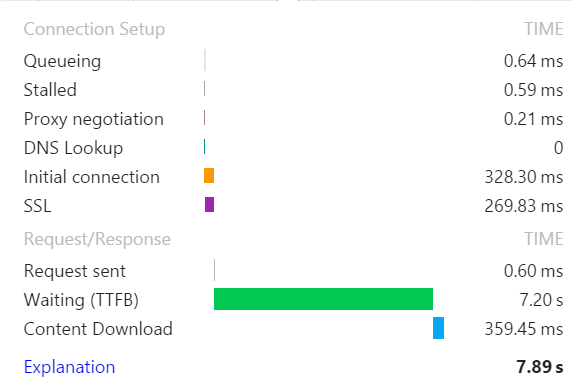Click the SSL row label
The width and height of the screenshot is (572, 387).
pyautogui.click(x=38, y=206)
